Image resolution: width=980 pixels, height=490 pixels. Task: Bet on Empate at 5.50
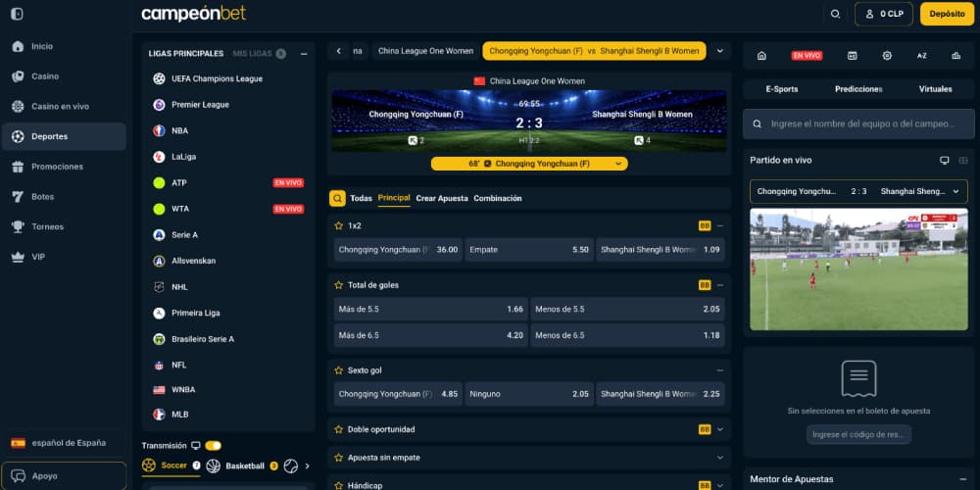[x=529, y=249]
